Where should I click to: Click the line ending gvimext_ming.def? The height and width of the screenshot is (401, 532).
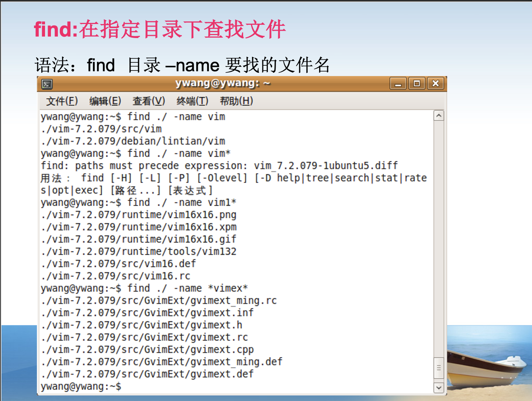pyautogui.click(x=162, y=361)
